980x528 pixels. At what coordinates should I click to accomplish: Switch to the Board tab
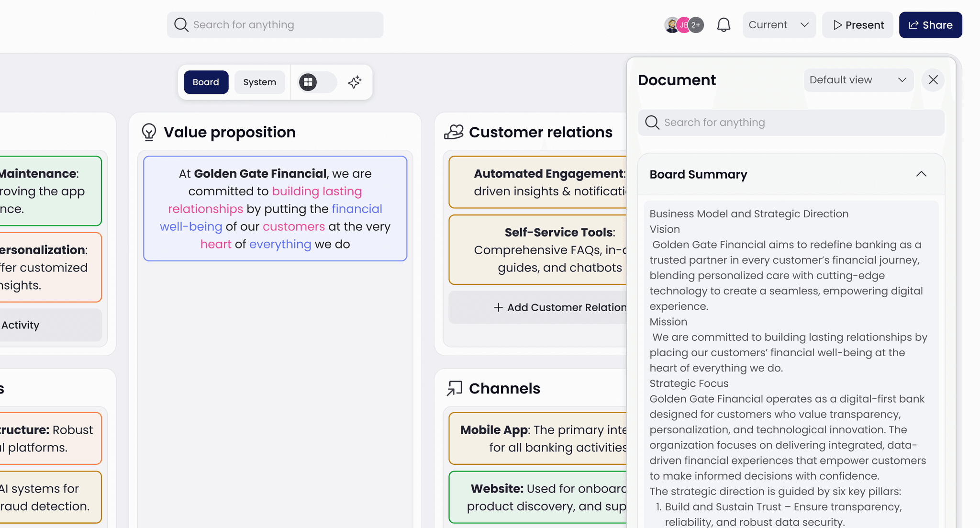(x=206, y=82)
